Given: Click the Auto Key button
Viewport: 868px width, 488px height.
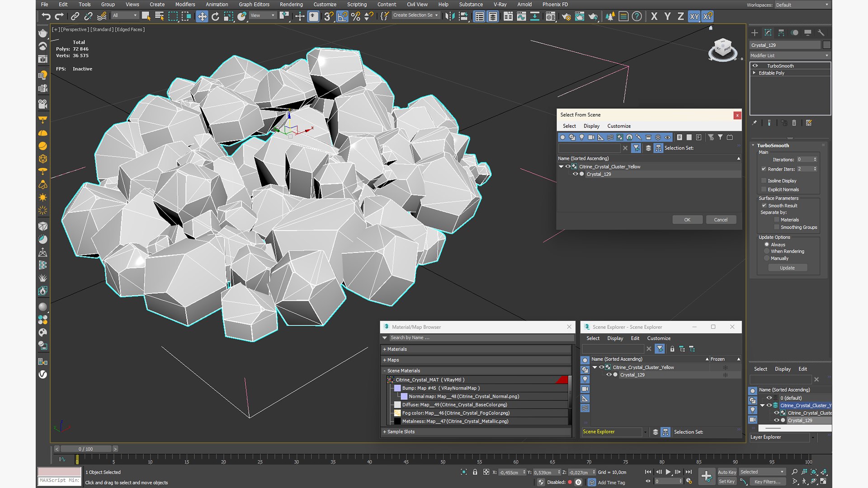Looking at the screenshot, I should tap(726, 472).
